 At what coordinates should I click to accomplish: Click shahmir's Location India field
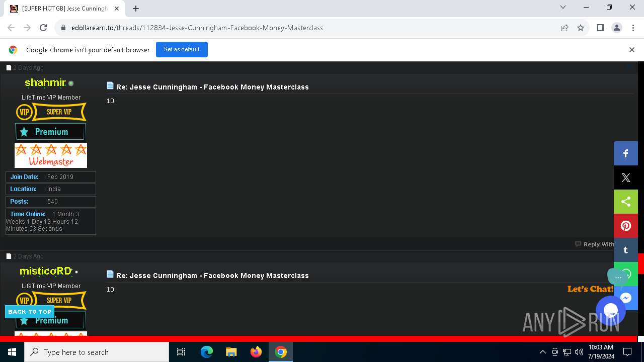click(51, 189)
